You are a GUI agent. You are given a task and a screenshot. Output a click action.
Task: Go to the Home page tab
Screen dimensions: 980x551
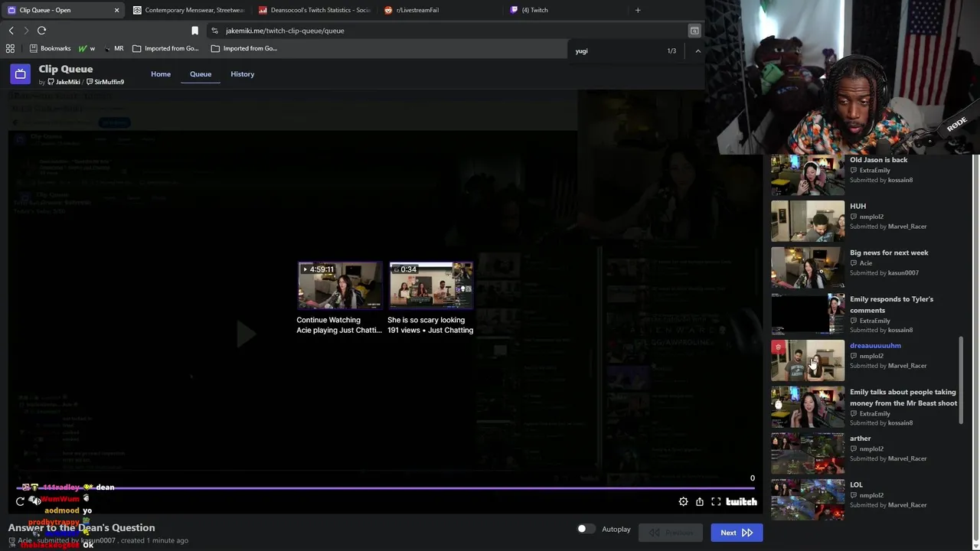161,74
